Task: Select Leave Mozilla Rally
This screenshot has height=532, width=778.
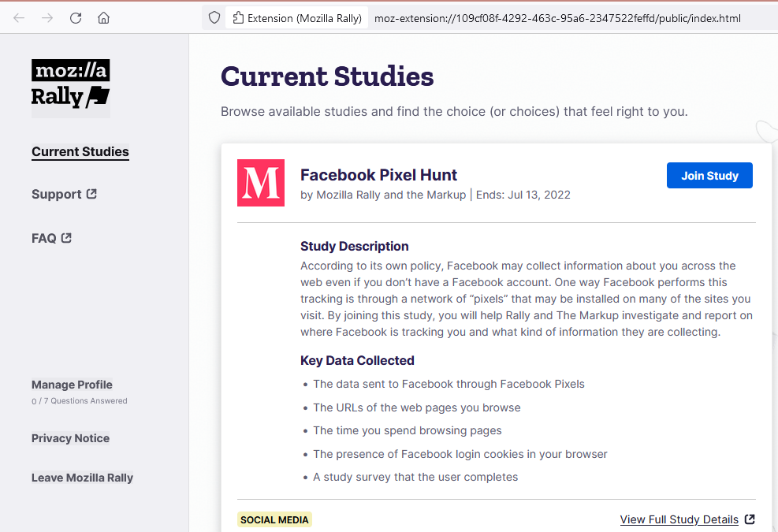Action: tap(82, 478)
